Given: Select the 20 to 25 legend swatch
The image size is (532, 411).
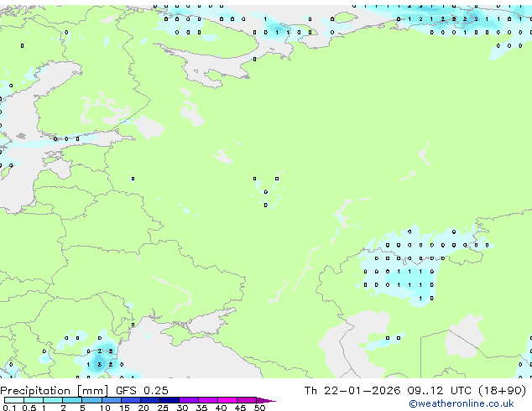Looking at the screenshot, I should [x=150, y=400].
